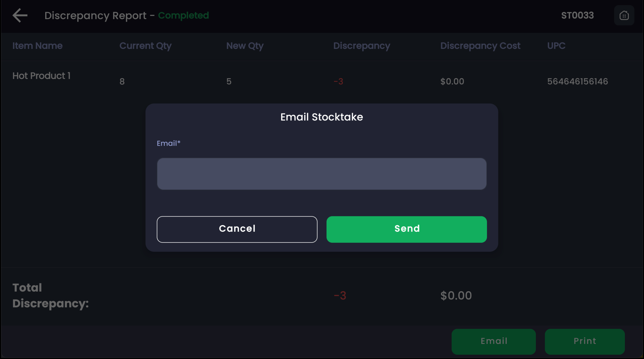644x359 pixels.
Task: Click the Email* field label
Action: [x=168, y=143]
